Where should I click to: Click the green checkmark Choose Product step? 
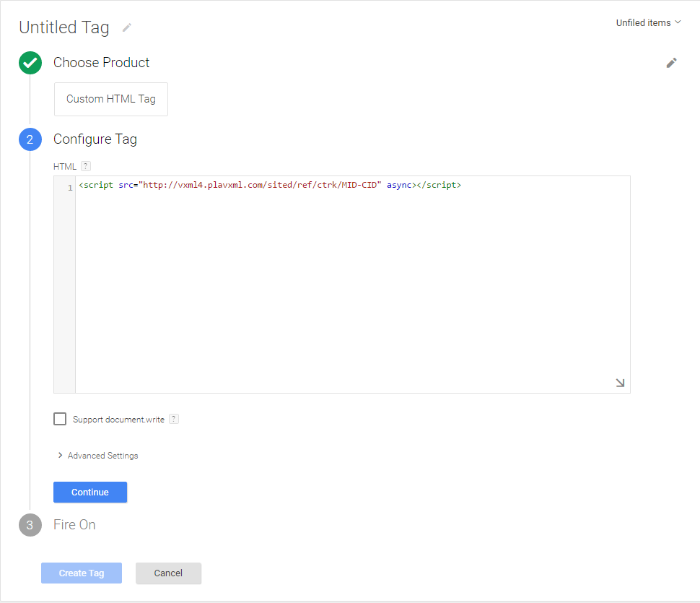30,63
